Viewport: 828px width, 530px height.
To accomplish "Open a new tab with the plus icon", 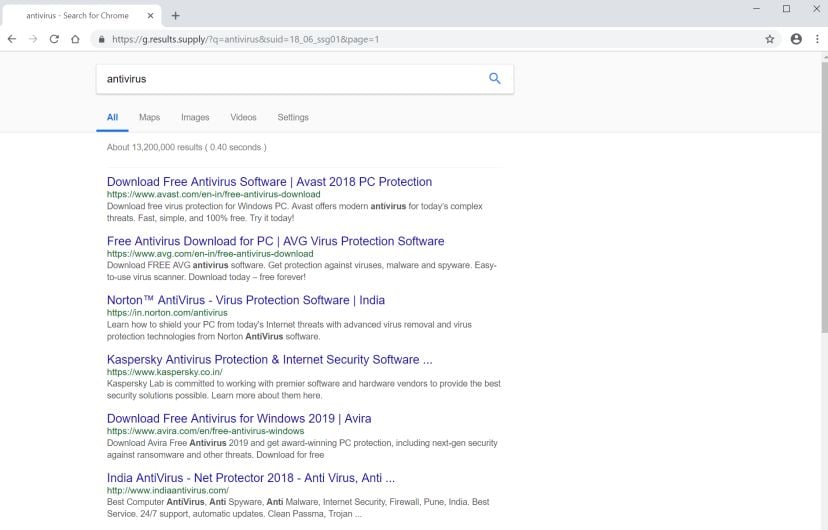I will click(175, 16).
